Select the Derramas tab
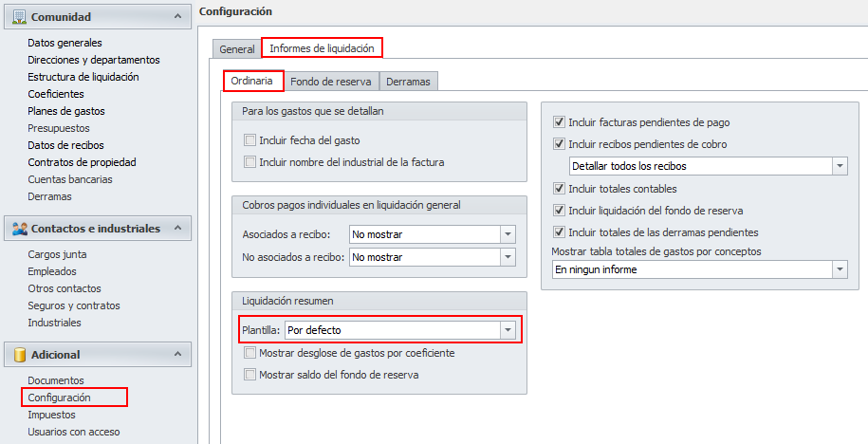 (408, 82)
